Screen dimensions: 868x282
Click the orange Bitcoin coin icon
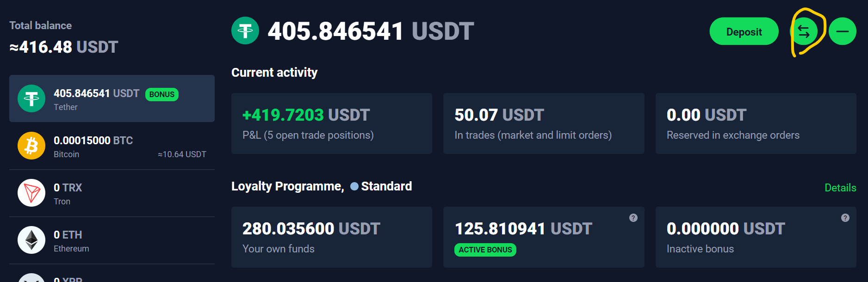(x=31, y=146)
